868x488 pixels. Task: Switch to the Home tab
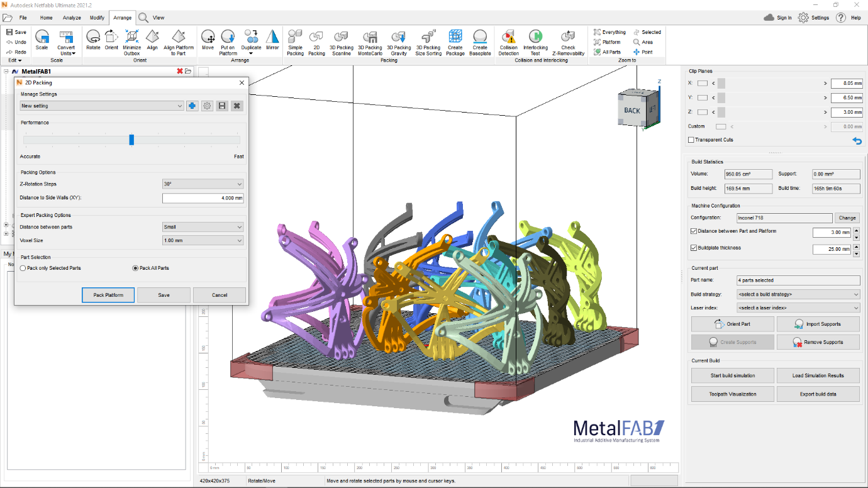point(47,18)
